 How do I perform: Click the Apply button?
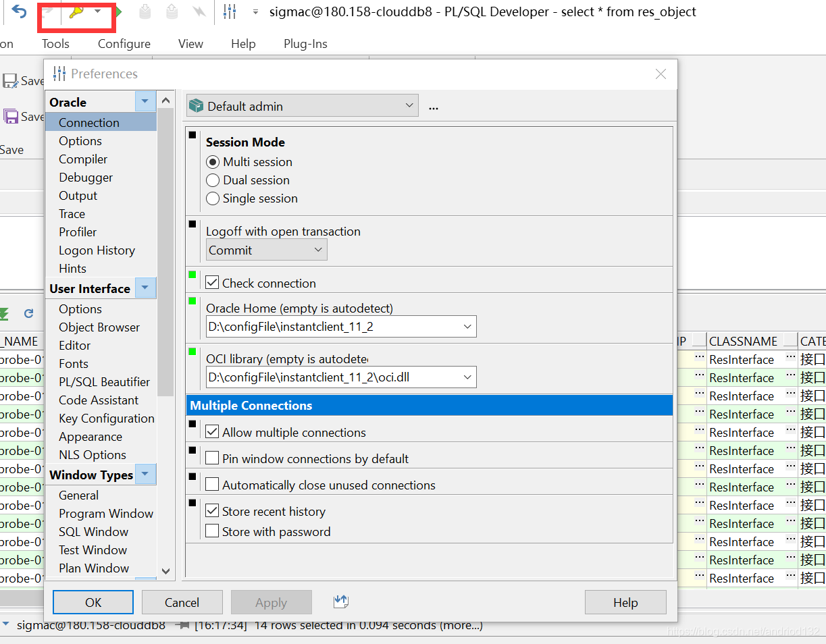point(272,602)
